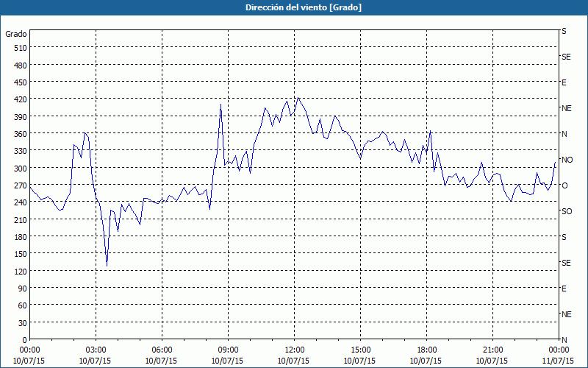The width and height of the screenshot is (588, 368).
Task: Click the 'NO' compass label at 300 degrees
Action: (x=567, y=160)
